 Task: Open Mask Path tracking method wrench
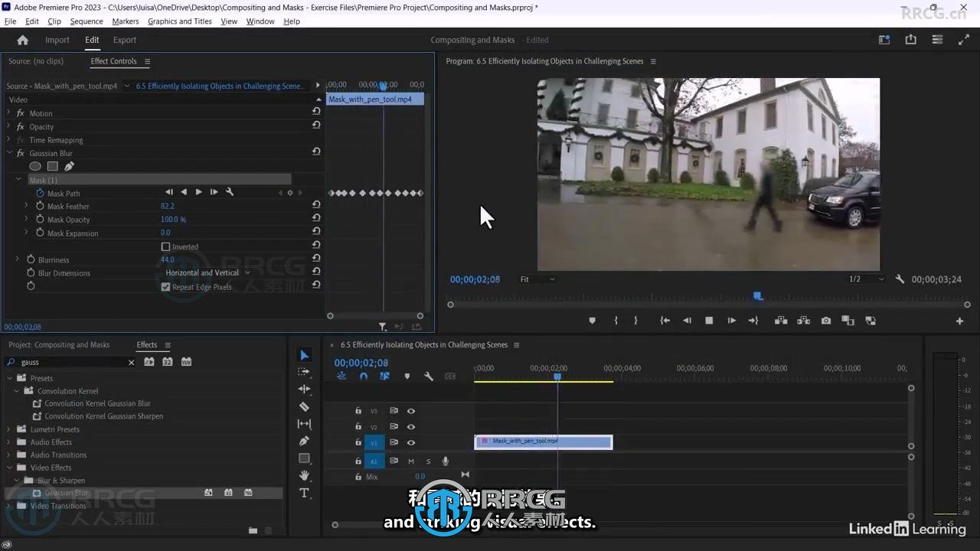230,192
